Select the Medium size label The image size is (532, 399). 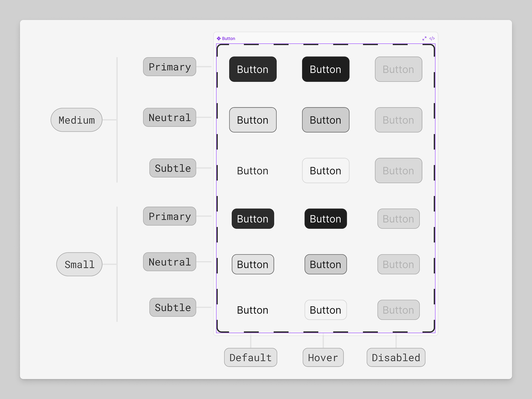click(x=76, y=120)
